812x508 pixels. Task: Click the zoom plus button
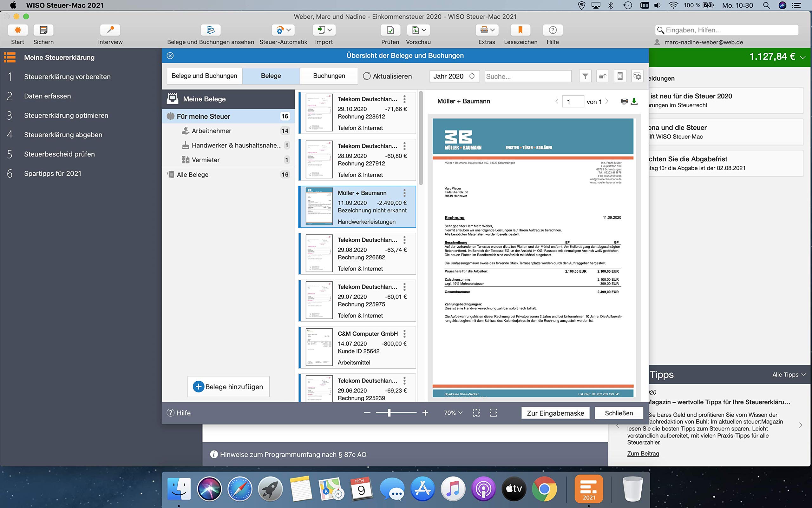tap(425, 413)
